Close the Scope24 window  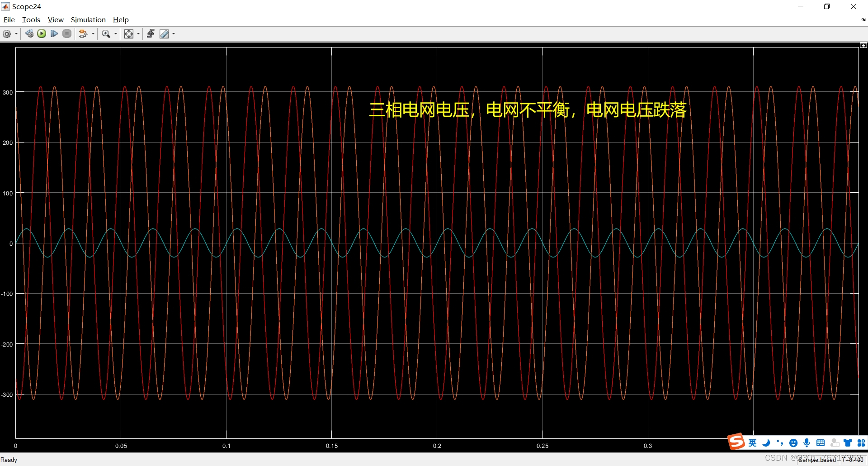[854, 6]
